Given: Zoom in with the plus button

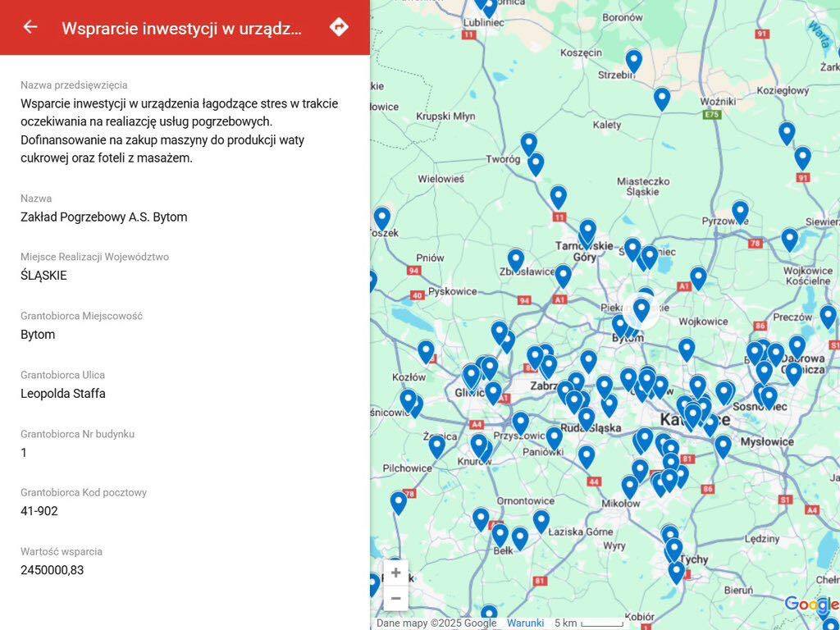Looking at the screenshot, I should tap(395, 573).
